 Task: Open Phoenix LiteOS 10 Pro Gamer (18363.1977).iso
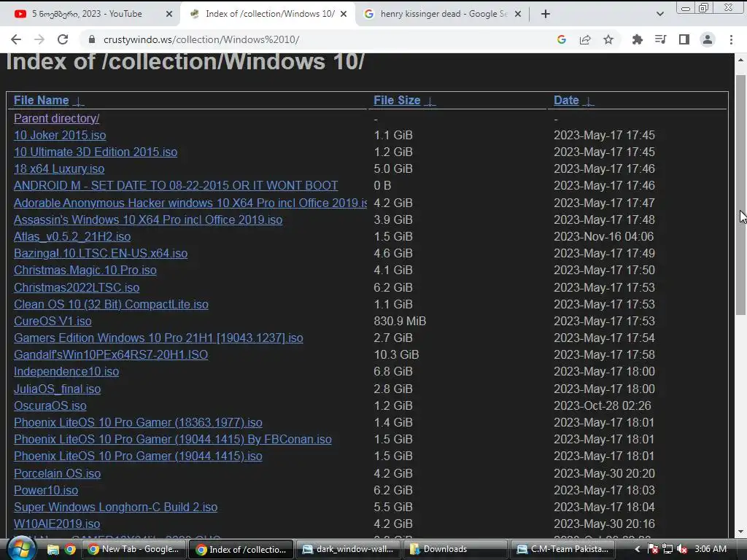tap(138, 422)
